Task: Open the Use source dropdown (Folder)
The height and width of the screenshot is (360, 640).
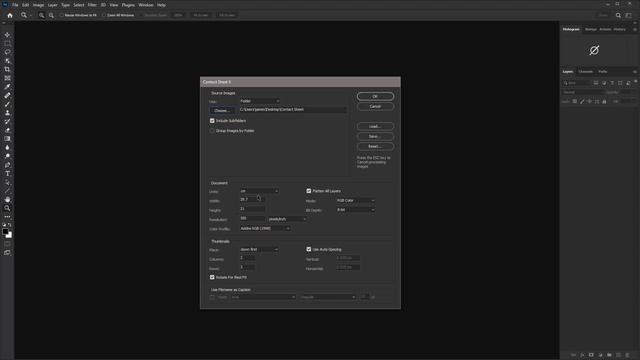Action: pyautogui.click(x=260, y=101)
